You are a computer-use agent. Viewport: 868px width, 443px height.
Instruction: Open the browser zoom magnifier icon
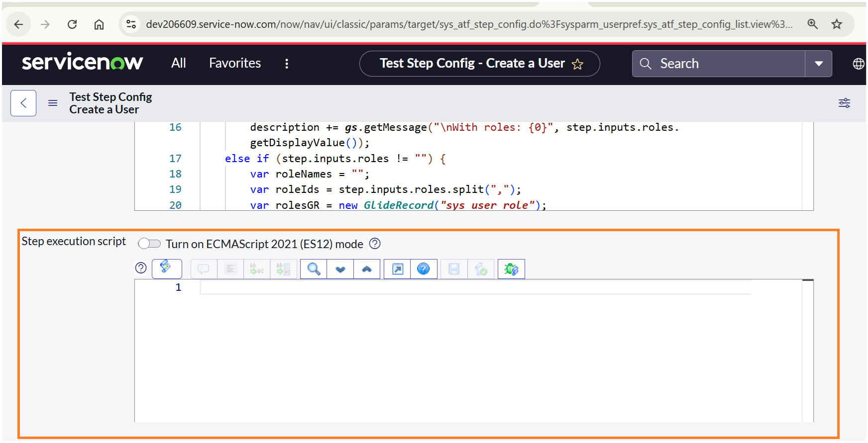[x=813, y=24]
